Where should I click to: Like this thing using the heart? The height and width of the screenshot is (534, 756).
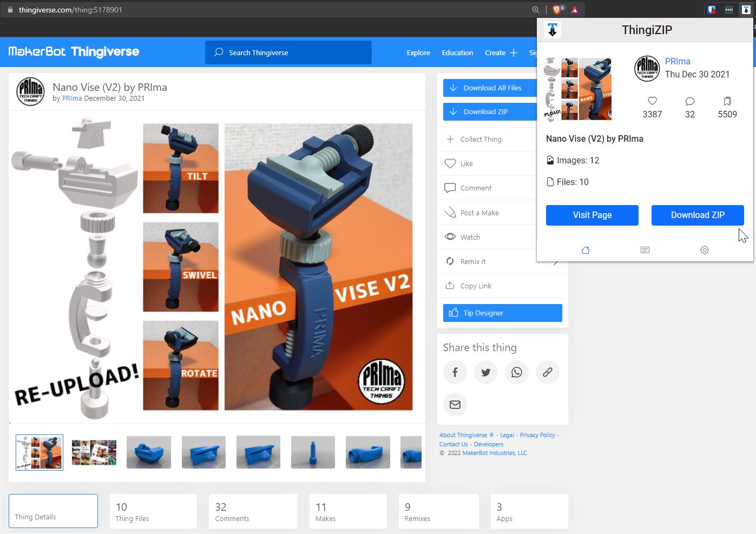(x=450, y=163)
